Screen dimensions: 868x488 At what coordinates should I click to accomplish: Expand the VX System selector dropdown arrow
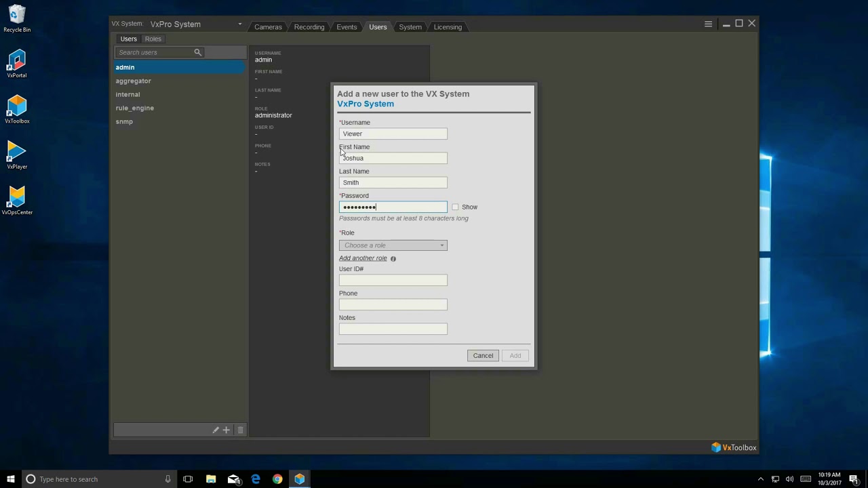click(x=239, y=24)
